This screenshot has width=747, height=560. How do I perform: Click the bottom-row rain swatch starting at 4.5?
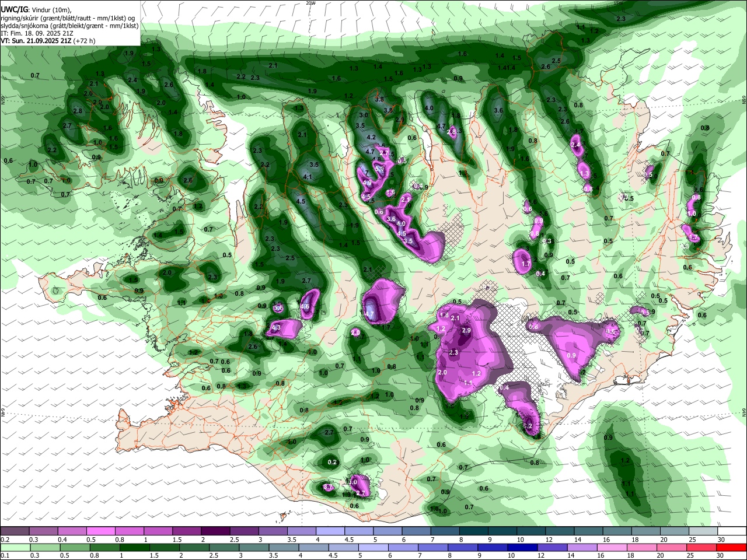pos(344,547)
